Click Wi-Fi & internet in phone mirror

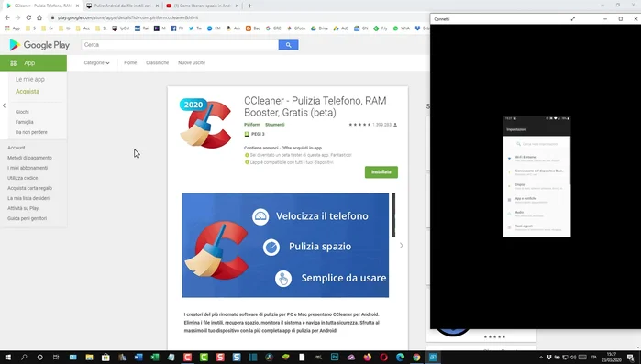pos(536,158)
